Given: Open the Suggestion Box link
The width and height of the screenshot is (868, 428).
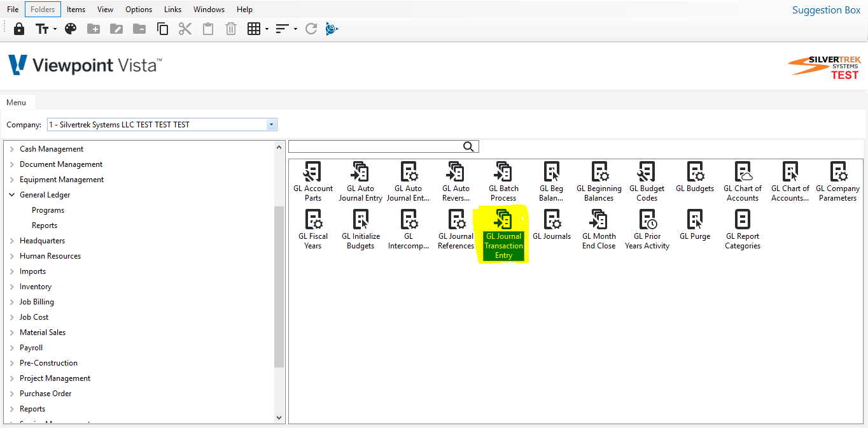Looking at the screenshot, I should [826, 10].
